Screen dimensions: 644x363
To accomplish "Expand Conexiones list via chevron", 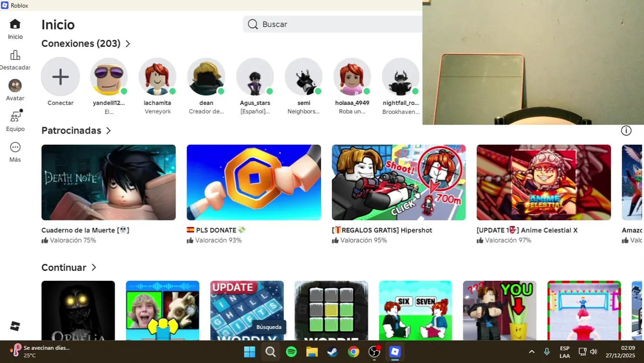I will [x=127, y=44].
